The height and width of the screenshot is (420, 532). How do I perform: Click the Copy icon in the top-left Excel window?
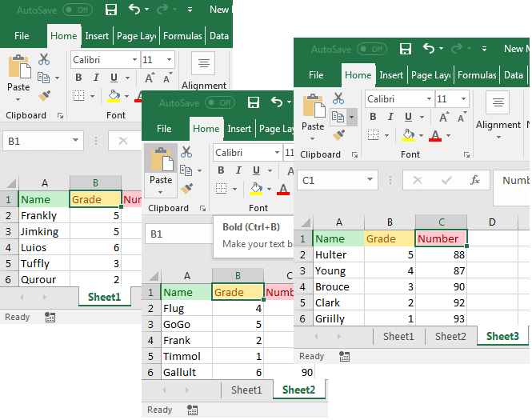tap(43, 78)
